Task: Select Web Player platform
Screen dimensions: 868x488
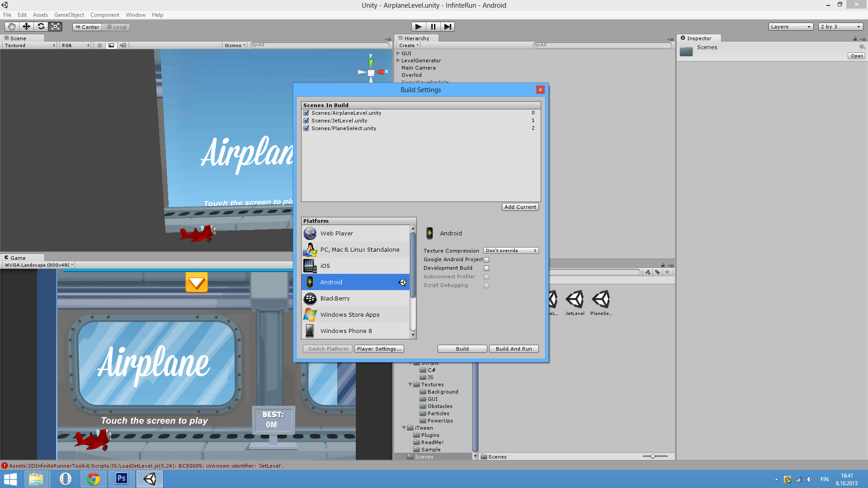Action: [356, 233]
